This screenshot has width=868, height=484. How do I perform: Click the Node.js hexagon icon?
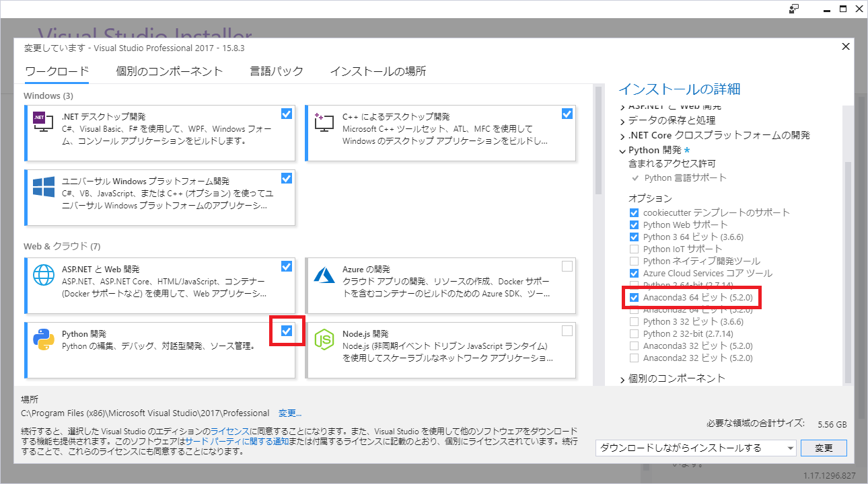pos(324,339)
